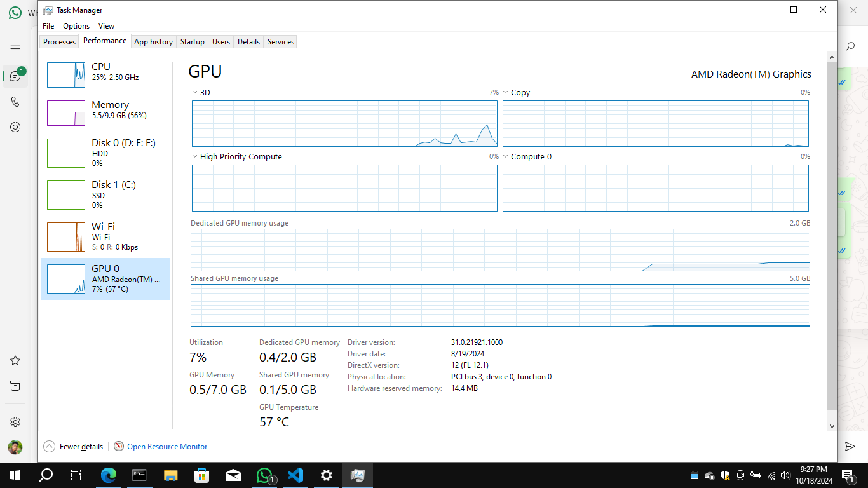Open WhatsApp profile picture

[15, 447]
